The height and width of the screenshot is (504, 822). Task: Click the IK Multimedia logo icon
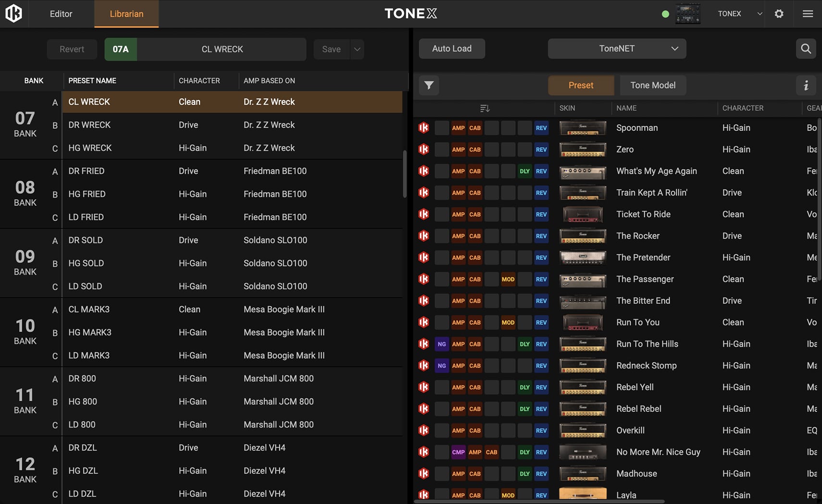click(x=14, y=13)
